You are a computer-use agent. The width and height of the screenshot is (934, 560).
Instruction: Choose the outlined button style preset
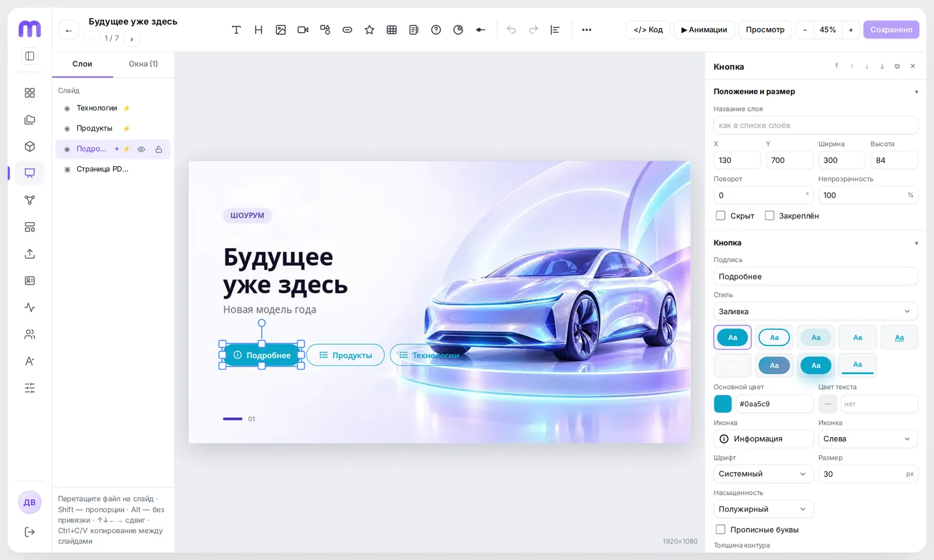tap(774, 337)
